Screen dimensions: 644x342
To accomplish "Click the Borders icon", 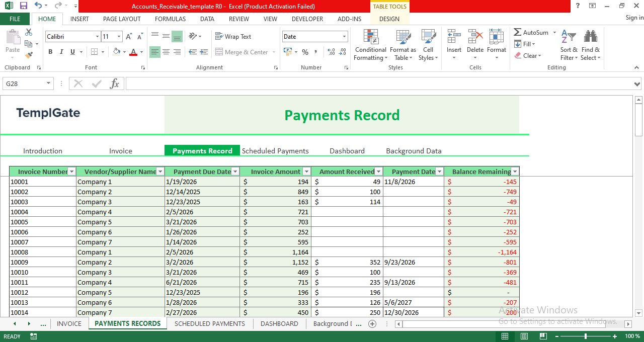I will (x=94, y=52).
